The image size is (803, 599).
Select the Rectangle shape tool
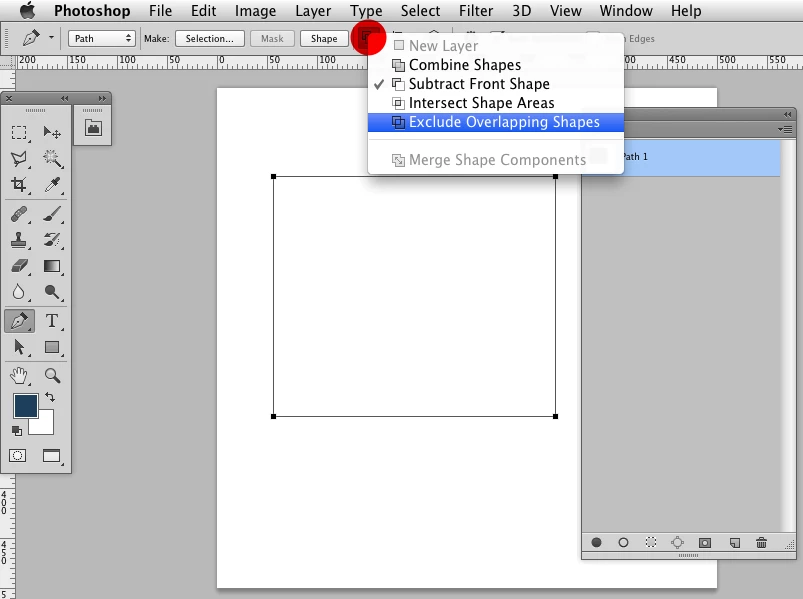(x=52, y=347)
